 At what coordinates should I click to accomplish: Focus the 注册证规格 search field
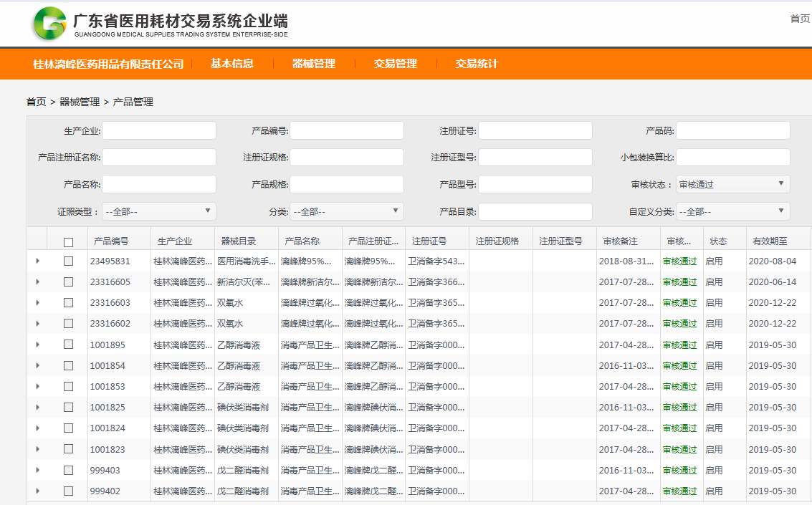tap(347, 158)
